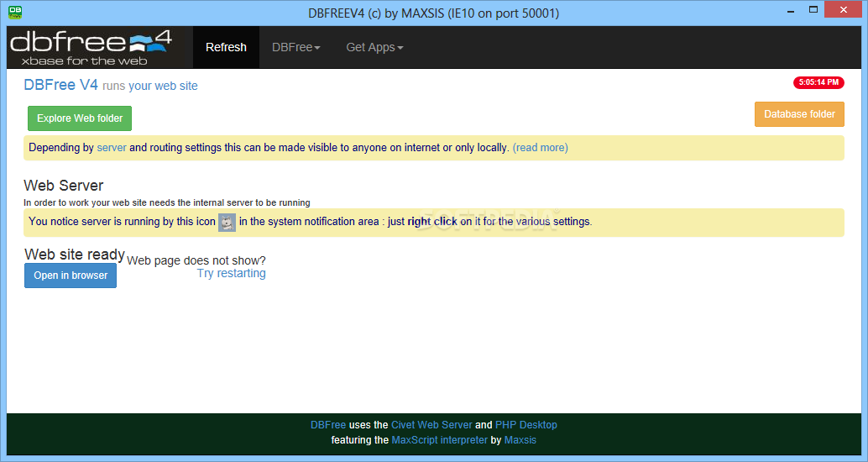
Task: Follow the 'server' hyperlink
Action: point(112,148)
